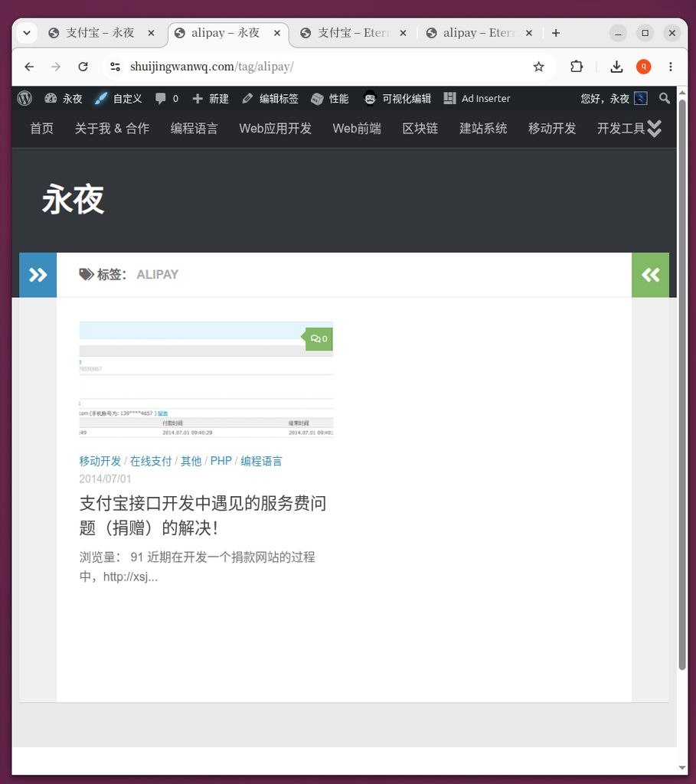
Task: Click the scrollbar down arrow
Action: [682, 767]
